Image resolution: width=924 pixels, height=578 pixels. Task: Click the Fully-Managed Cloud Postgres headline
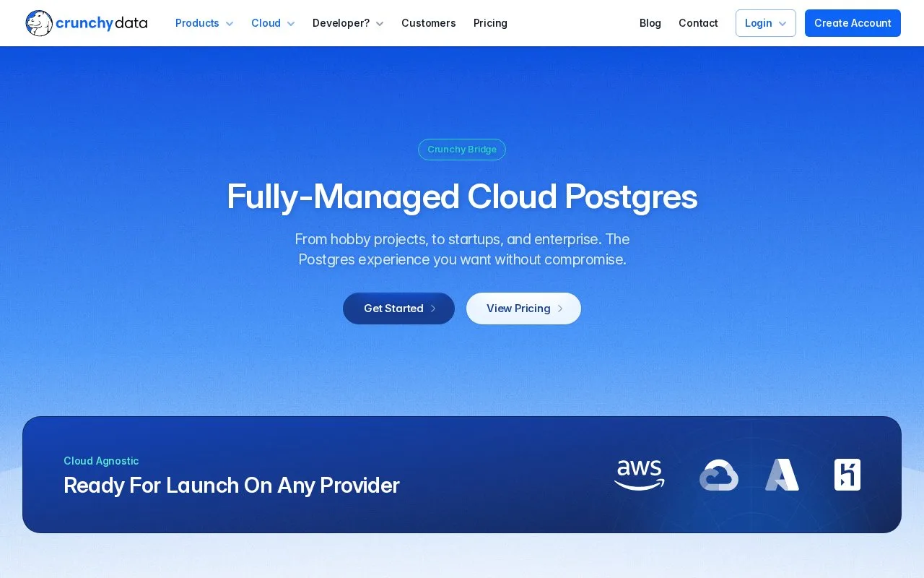pyautogui.click(x=462, y=197)
